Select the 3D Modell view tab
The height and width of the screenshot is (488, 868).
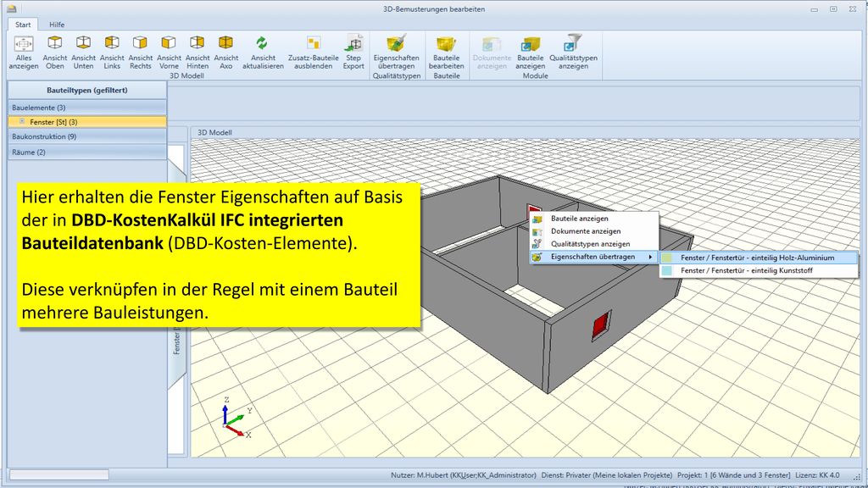pyautogui.click(x=214, y=132)
